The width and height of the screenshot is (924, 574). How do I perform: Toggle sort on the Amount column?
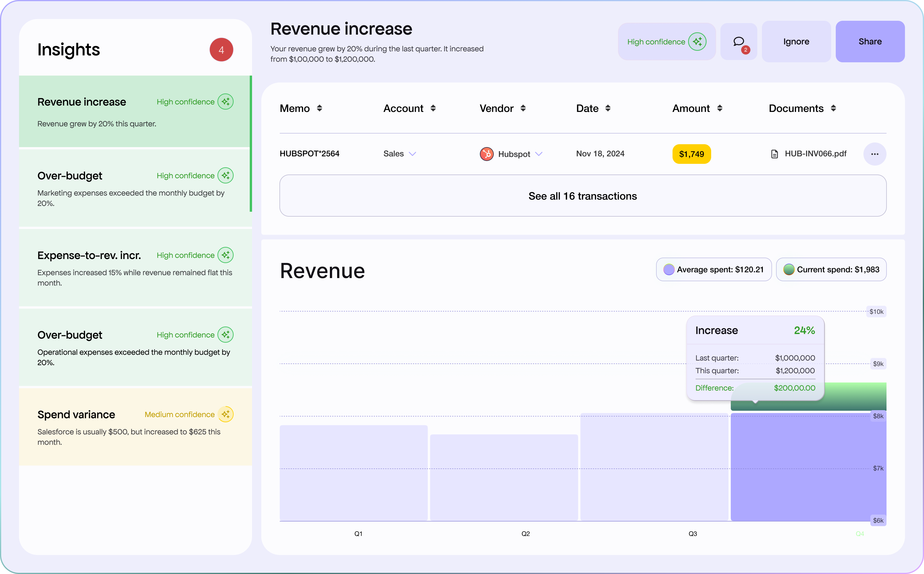(x=720, y=108)
